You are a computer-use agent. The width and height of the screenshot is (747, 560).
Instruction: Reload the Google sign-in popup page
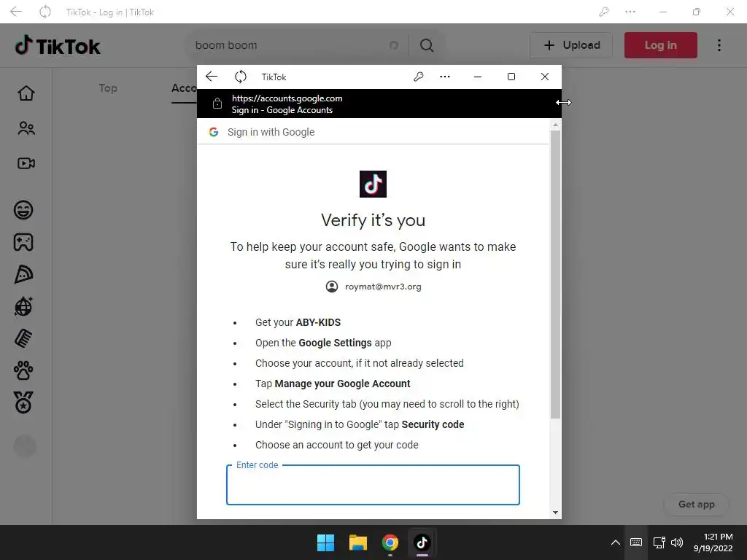point(241,77)
